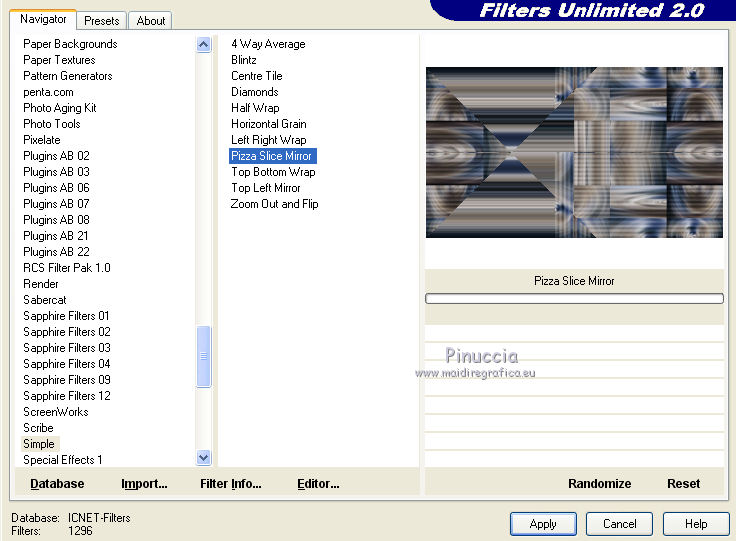Select Sapphire Filters 01 category

click(66, 316)
